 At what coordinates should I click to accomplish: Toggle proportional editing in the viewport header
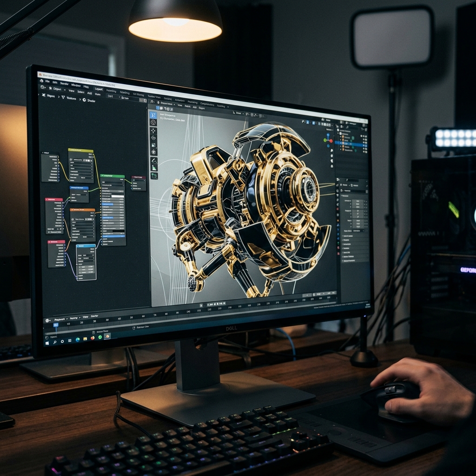[261, 116]
